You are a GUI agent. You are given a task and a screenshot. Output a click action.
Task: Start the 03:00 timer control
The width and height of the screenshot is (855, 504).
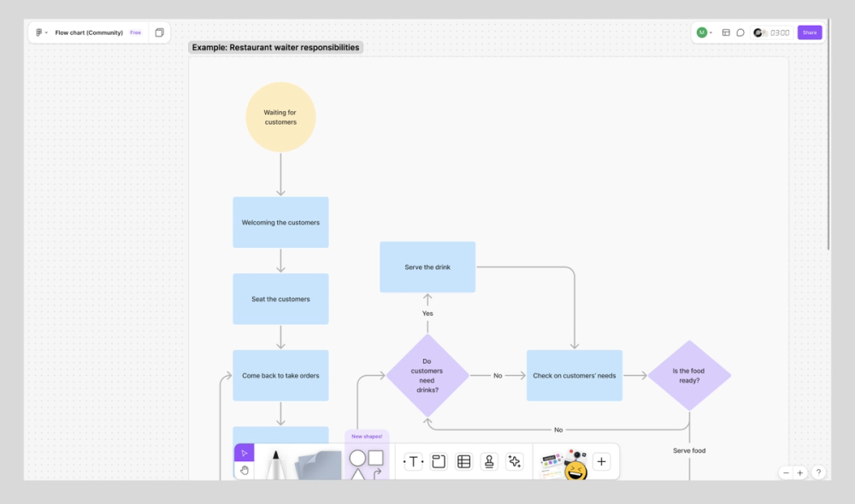[x=770, y=32]
